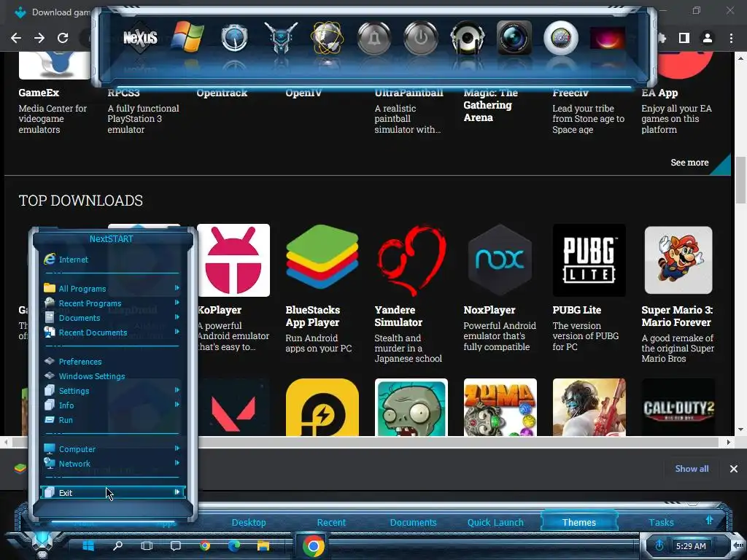The width and height of the screenshot is (747, 560).
Task: Click the KoPlayer app icon
Action: coord(233,260)
